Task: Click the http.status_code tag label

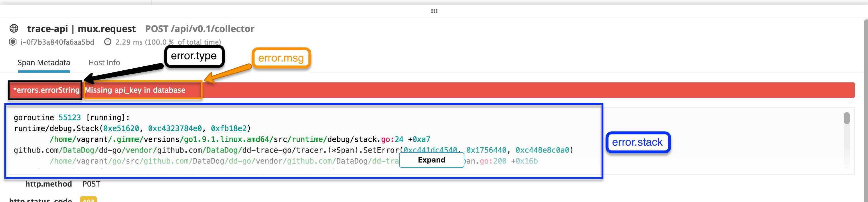Action: click(x=40, y=200)
